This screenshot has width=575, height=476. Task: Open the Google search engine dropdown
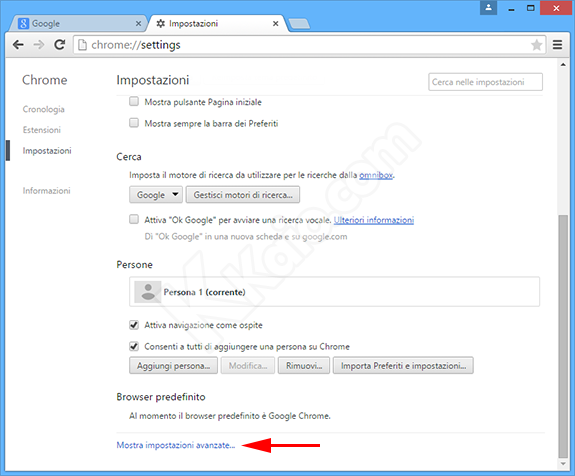pos(156,195)
